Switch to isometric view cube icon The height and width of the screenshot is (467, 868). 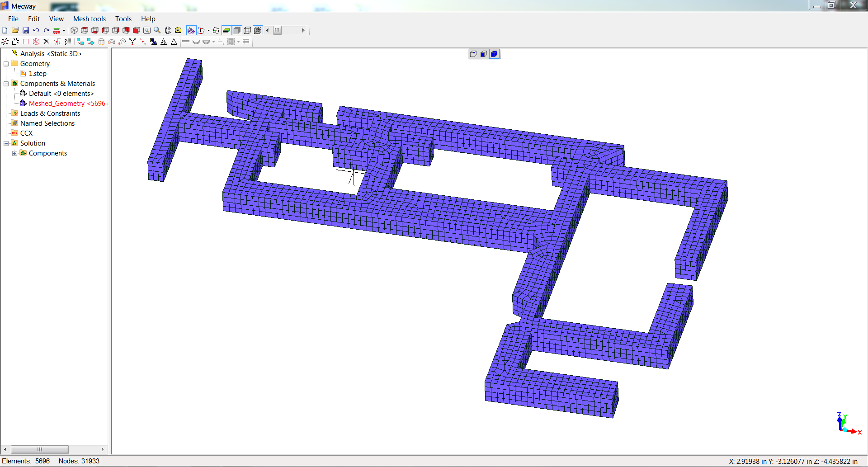(x=74, y=30)
